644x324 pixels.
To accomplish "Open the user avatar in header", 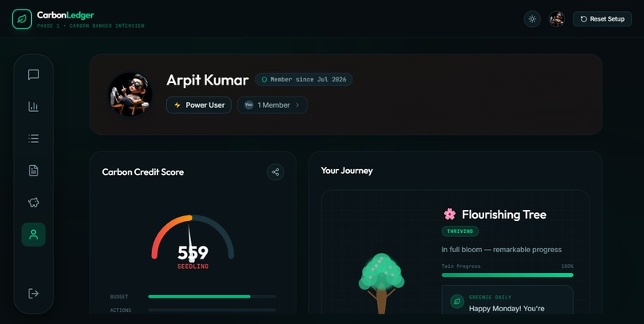I will pos(557,19).
